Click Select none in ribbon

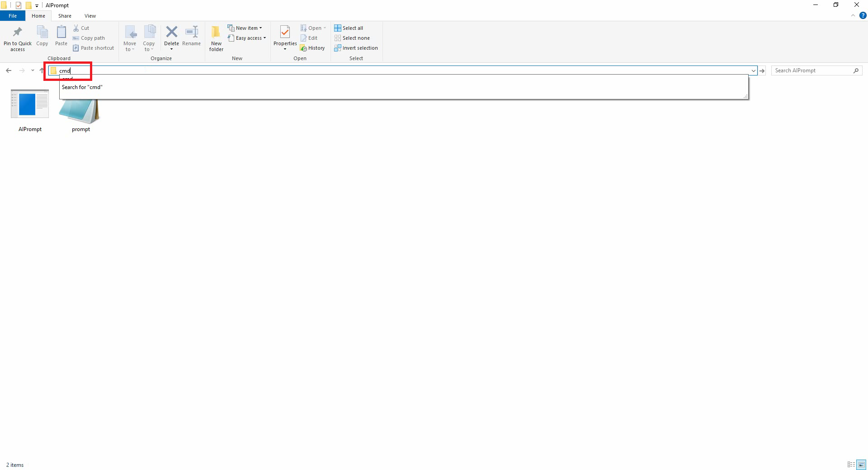click(x=352, y=38)
